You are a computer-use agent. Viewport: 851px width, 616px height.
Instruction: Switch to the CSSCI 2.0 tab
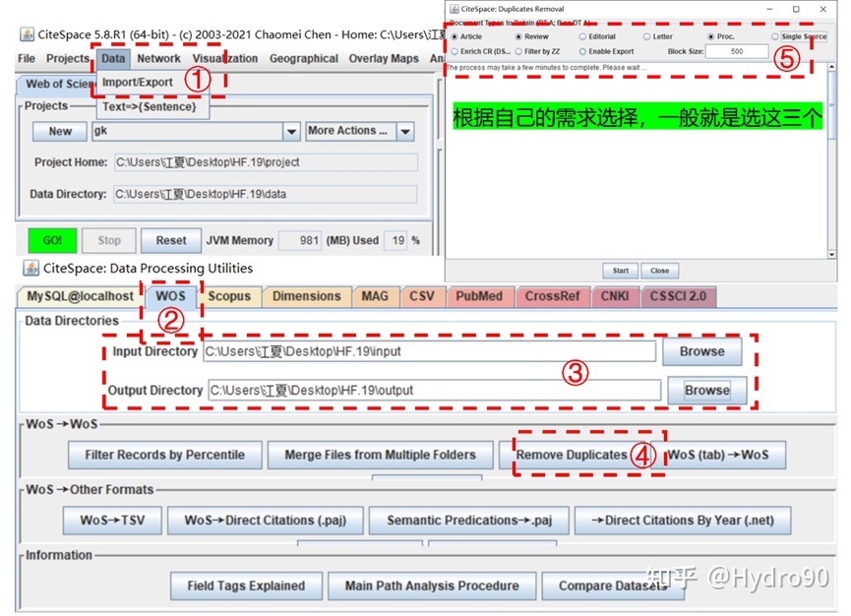click(679, 296)
